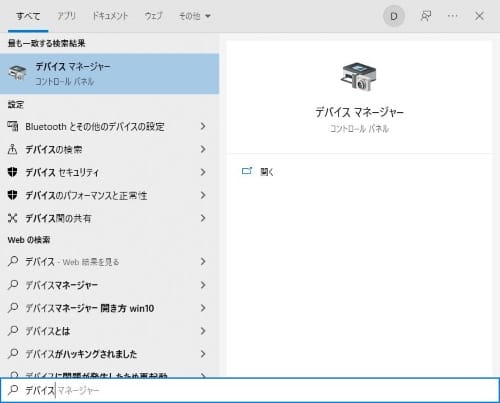
Task: Click search icon beside デバイスマネージャー suggestion
Action: click(13, 284)
